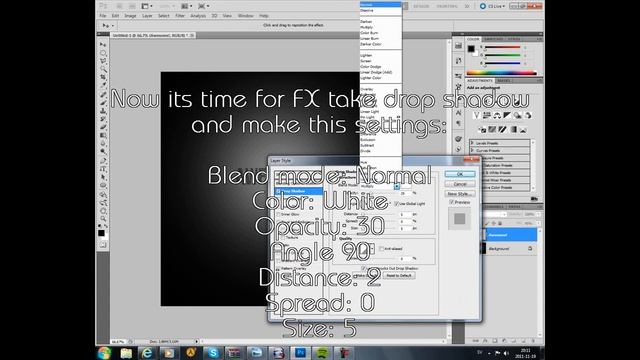Open the Blend Mode dropdown arrow
The width and height of the screenshot is (640, 360).
coord(397,186)
